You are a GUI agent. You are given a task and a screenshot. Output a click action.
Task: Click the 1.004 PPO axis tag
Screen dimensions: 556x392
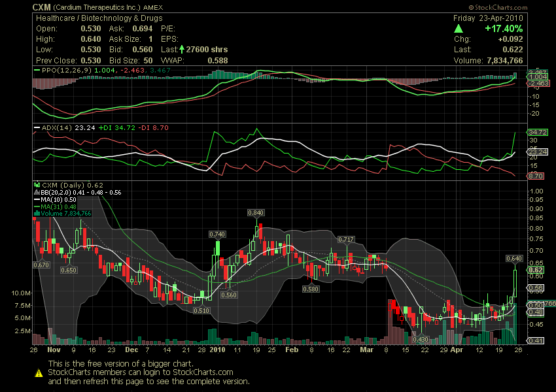click(x=538, y=77)
